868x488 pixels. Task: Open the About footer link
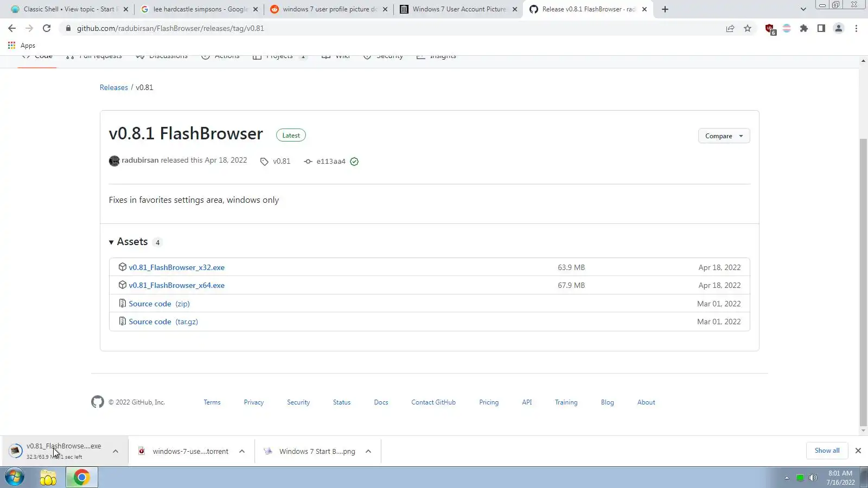coord(646,402)
